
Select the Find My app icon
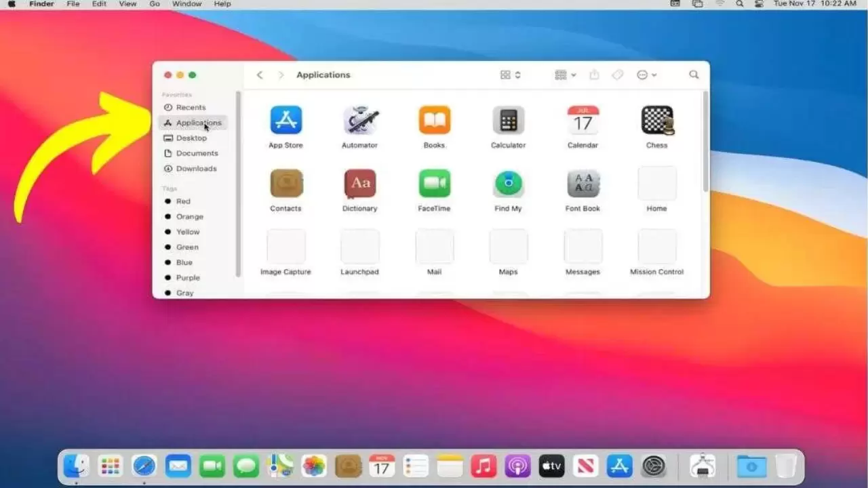click(x=508, y=184)
